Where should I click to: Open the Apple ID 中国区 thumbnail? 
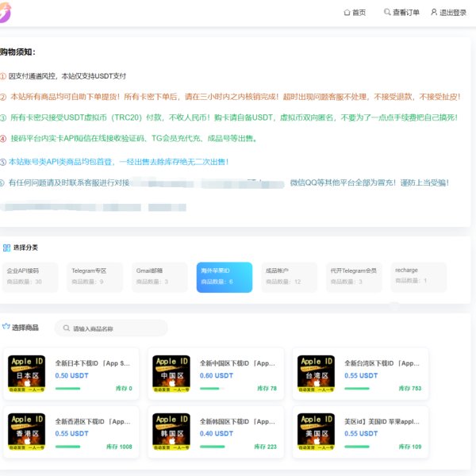(x=171, y=374)
